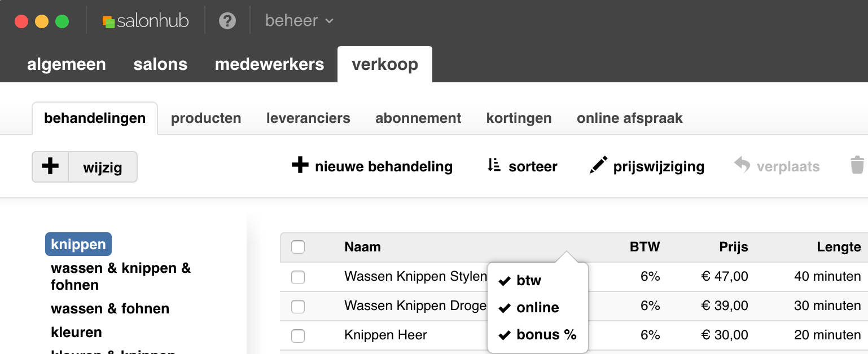Click the sorteer sort icon
868x354 pixels.
[x=494, y=165]
